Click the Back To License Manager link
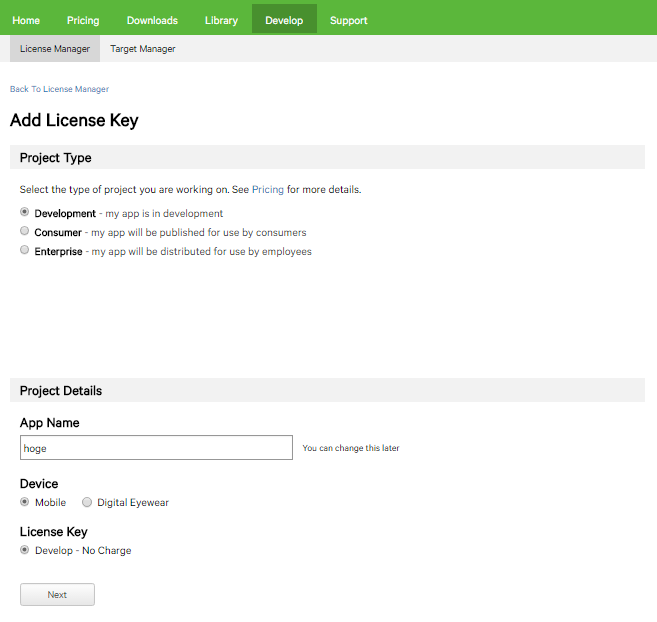This screenshot has width=657, height=622. pyautogui.click(x=59, y=89)
